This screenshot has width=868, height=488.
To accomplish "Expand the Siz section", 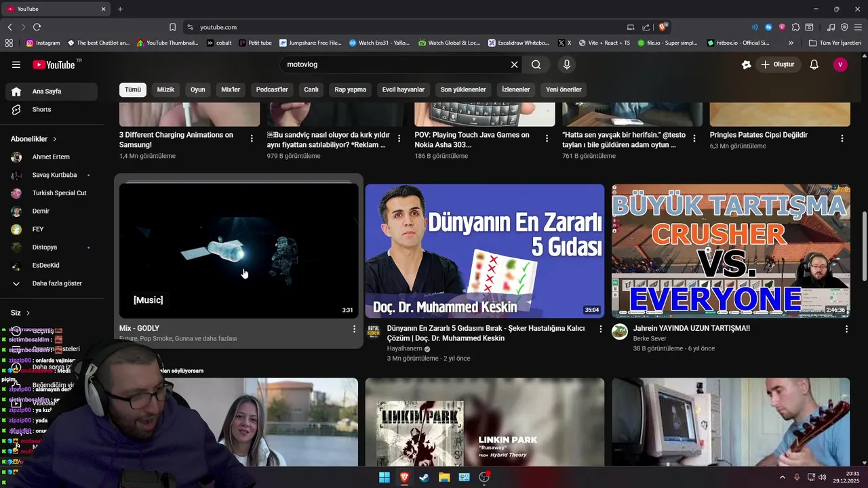I will coord(28,313).
